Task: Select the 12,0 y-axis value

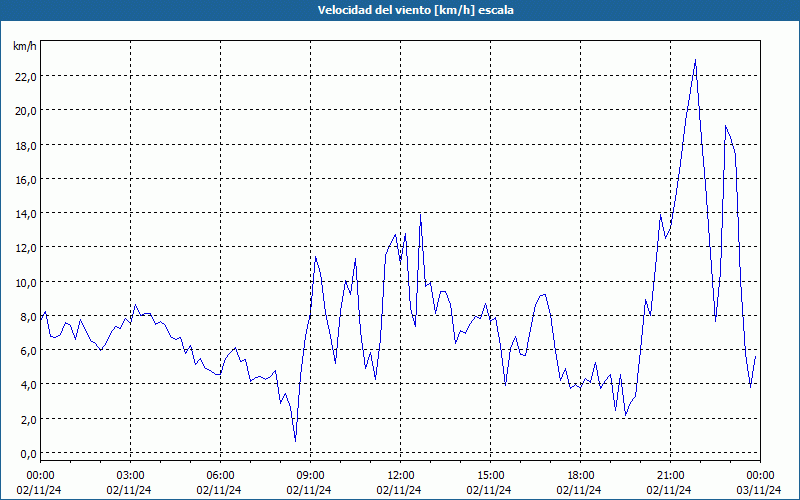Action: coord(26,248)
